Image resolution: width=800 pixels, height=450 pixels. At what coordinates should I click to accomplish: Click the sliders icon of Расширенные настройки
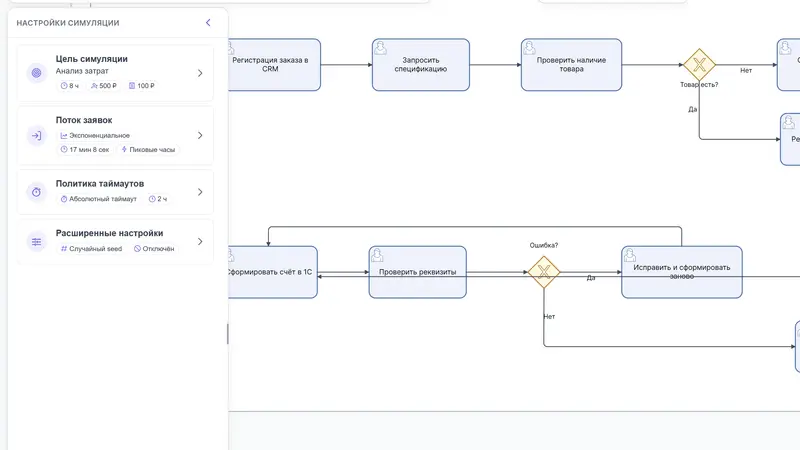point(36,242)
